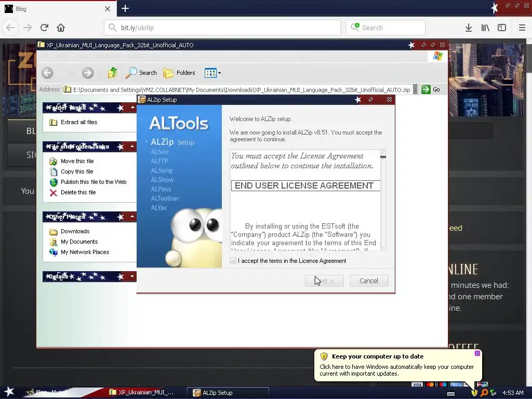Close the update notification balloon
Image resolution: width=532 pixels, height=399 pixels.
pyautogui.click(x=477, y=353)
